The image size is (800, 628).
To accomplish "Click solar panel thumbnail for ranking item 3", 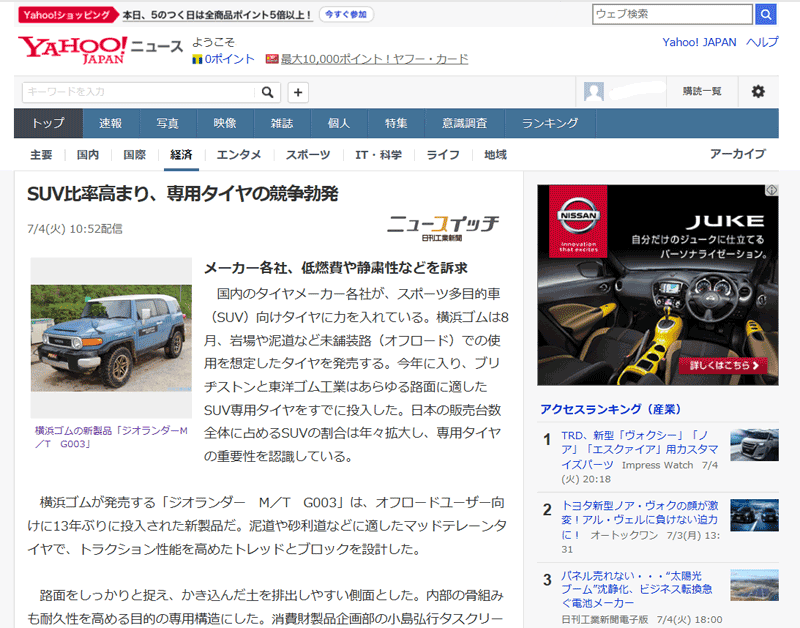I will coord(754,585).
